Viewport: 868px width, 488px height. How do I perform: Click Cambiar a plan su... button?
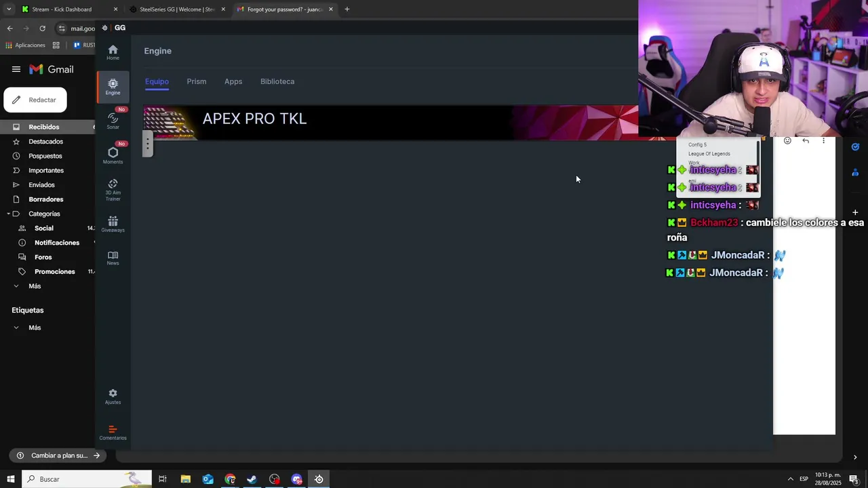tap(58, 455)
